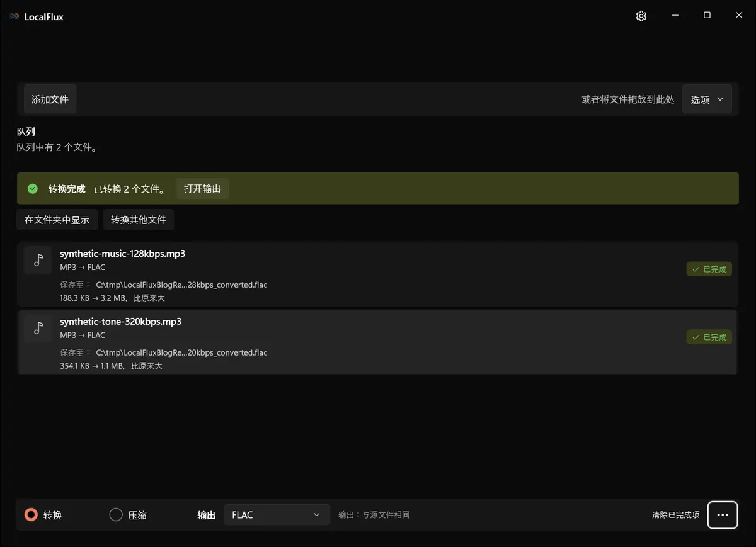Click the saved path ending 20kbps_converted.flac
Image resolution: width=756 pixels, height=547 pixels.
coord(181,352)
